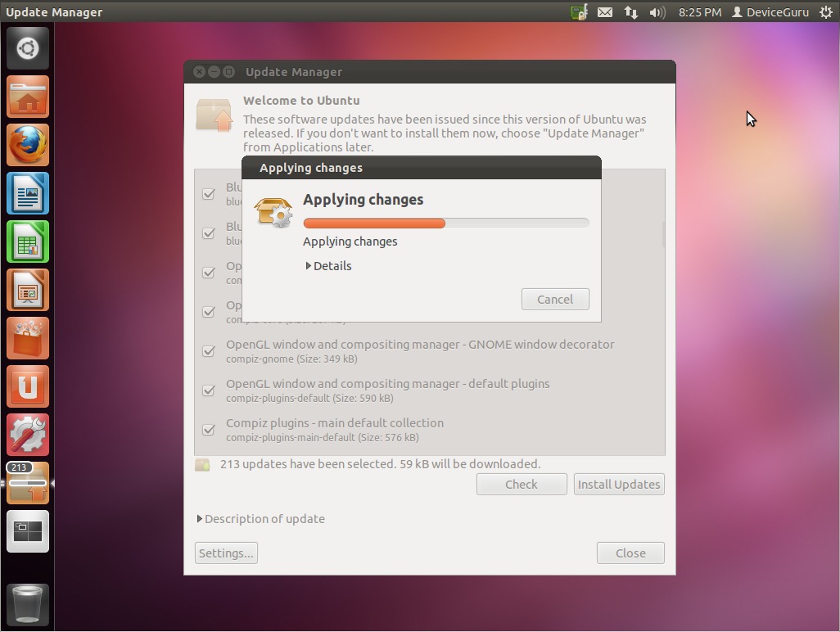Toggle the checkbox of the compiz-core row
Image resolution: width=840 pixels, height=632 pixels.
[209, 312]
